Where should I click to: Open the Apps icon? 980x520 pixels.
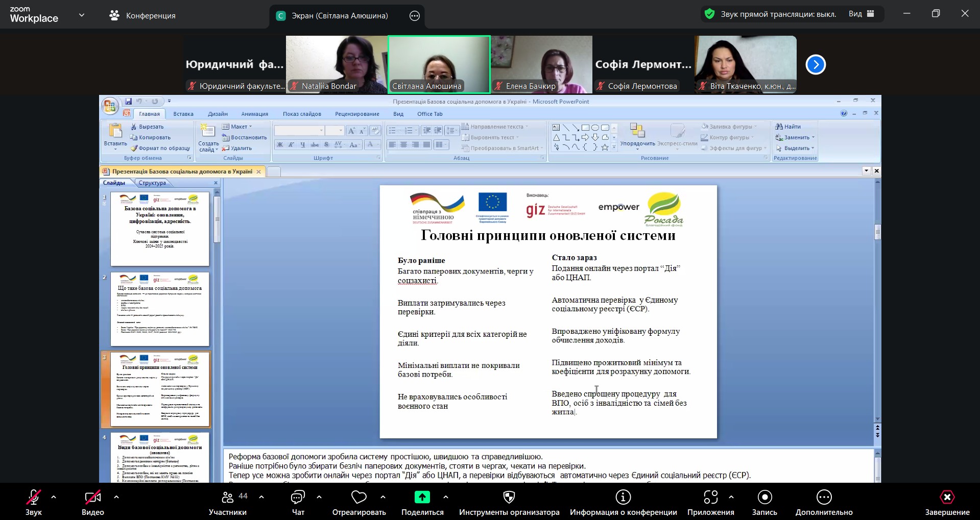click(710, 498)
